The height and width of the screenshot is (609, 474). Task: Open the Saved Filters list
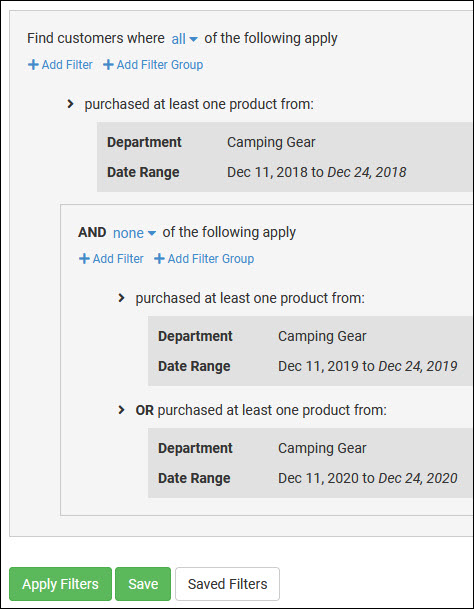coord(227,584)
